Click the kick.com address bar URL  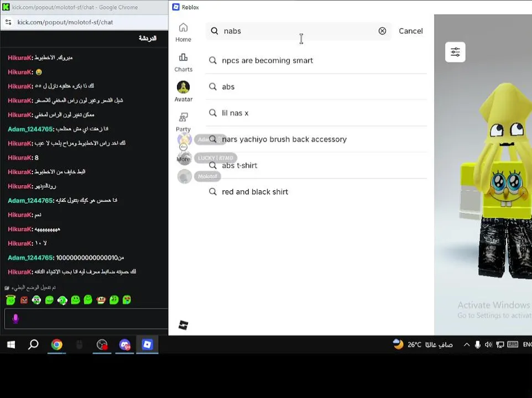click(x=65, y=22)
